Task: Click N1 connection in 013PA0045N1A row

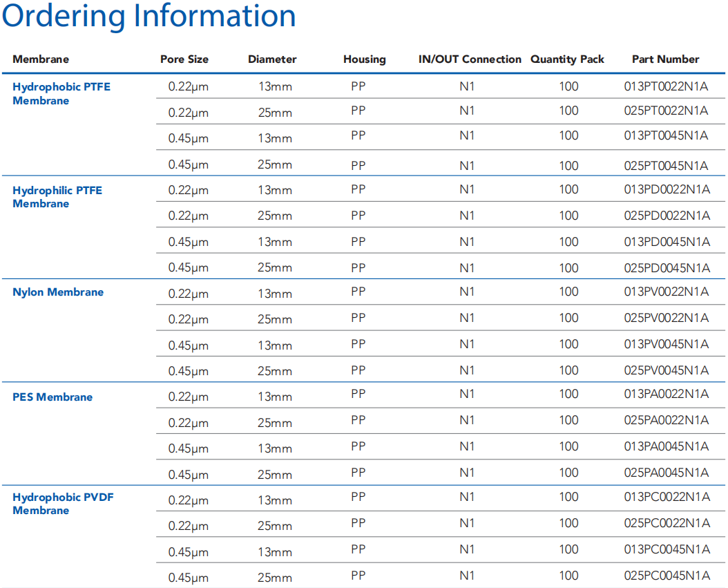Action: [x=467, y=446]
